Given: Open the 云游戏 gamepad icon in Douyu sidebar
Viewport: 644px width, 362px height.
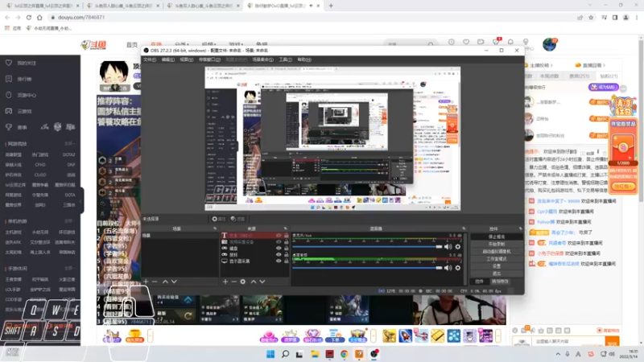Looking at the screenshot, I should (9, 111).
